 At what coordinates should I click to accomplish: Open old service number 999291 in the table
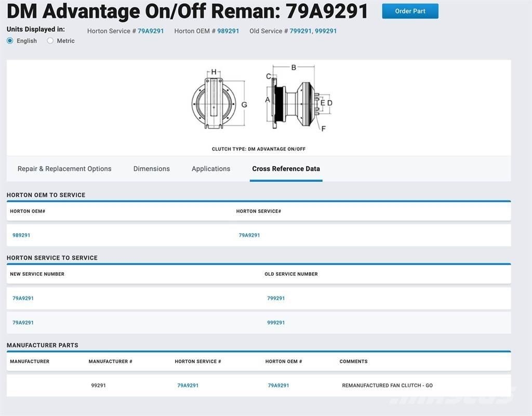tap(276, 323)
